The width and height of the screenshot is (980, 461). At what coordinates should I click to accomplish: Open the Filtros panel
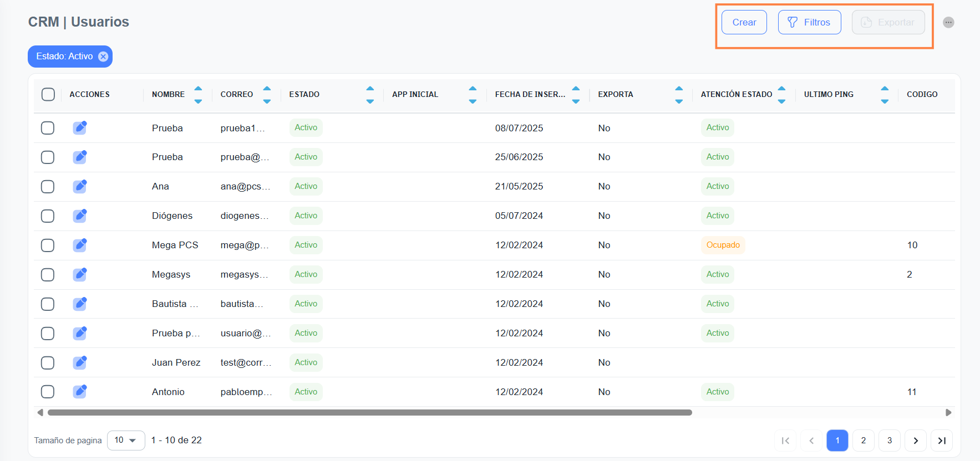pos(809,22)
